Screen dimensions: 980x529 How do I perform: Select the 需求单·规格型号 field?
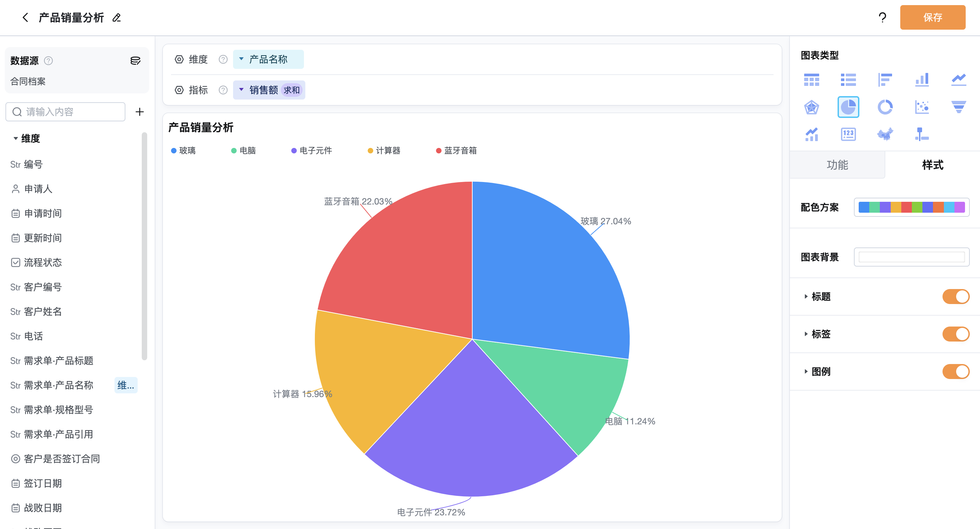click(52, 410)
